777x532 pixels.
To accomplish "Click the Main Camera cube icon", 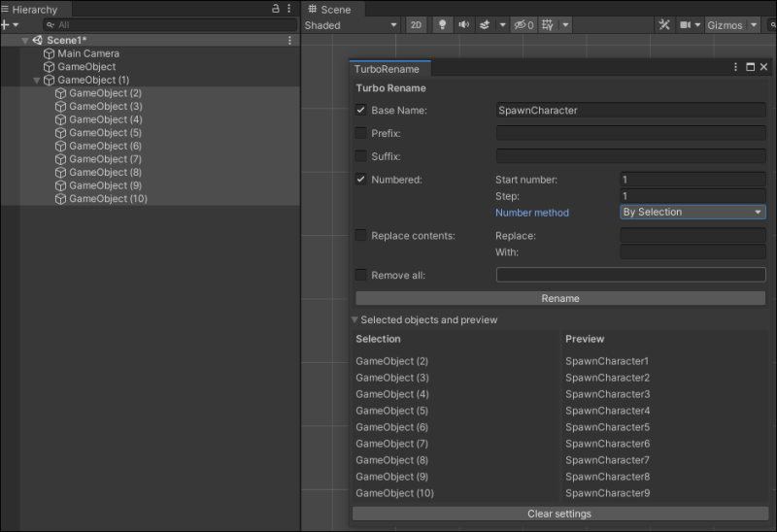I will click(x=49, y=53).
